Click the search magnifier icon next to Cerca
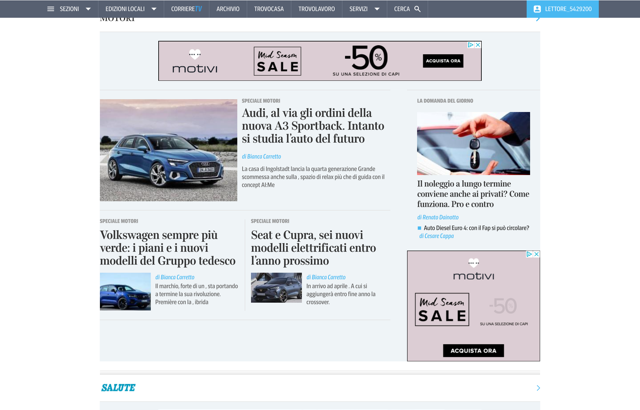Viewport: 640px width, 410px height. coord(417,9)
